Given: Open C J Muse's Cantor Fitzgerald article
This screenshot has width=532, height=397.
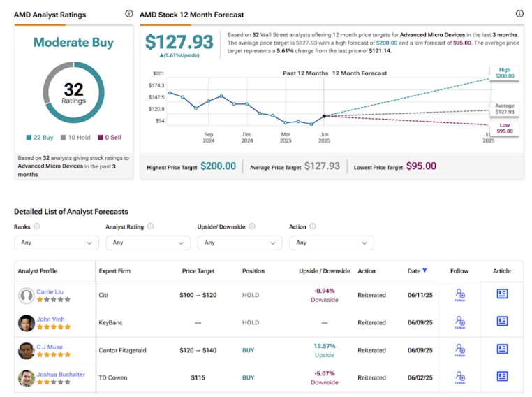Looking at the screenshot, I should point(502,349).
